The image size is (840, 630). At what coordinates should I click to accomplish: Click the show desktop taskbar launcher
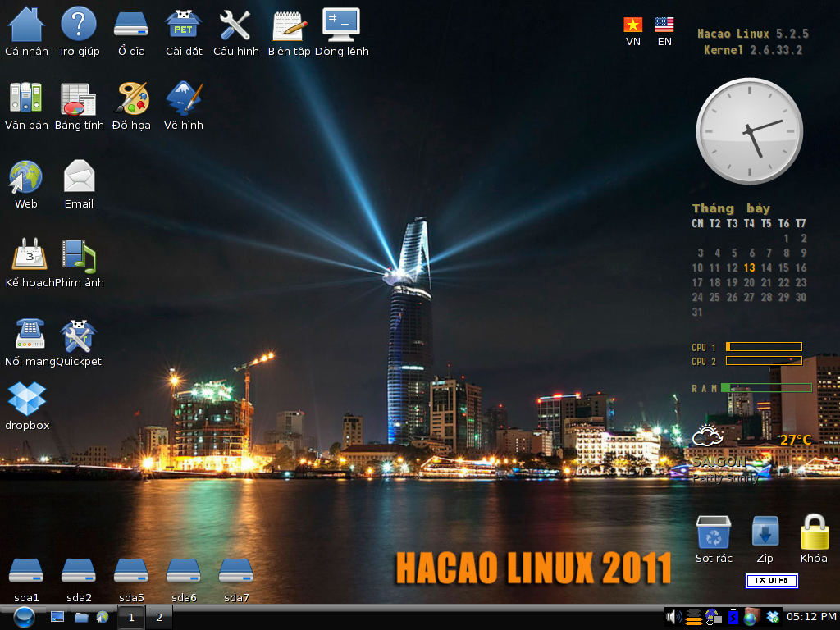(57, 617)
